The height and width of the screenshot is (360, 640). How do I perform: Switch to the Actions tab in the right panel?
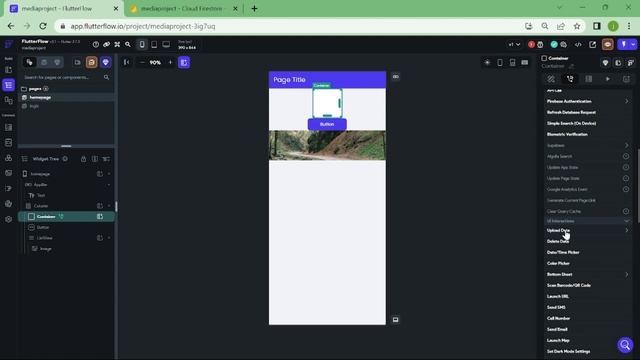(x=570, y=79)
